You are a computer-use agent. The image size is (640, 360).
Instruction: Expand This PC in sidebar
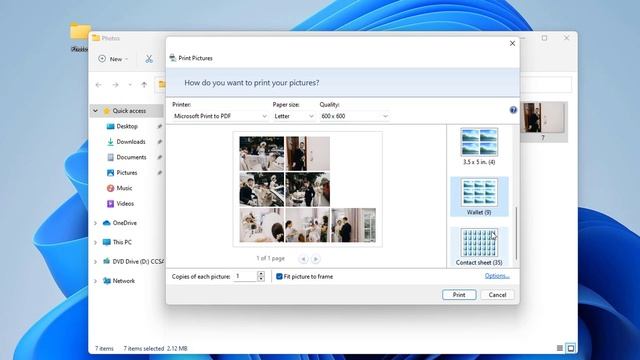click(x=95, y=242)
